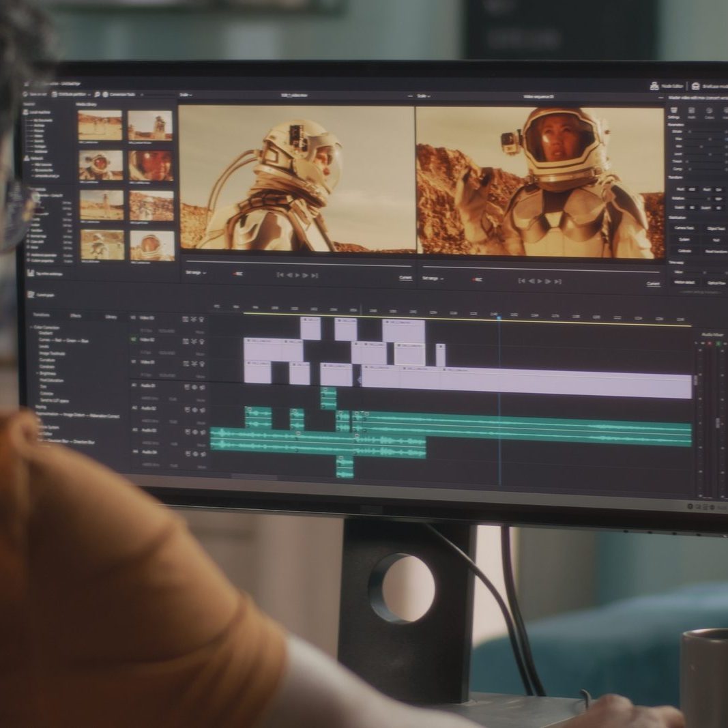Image resolution: width=728 pixels, height=728 pixels.
Task: Click the settings icon below the media tree
Action: click(31, 273)
